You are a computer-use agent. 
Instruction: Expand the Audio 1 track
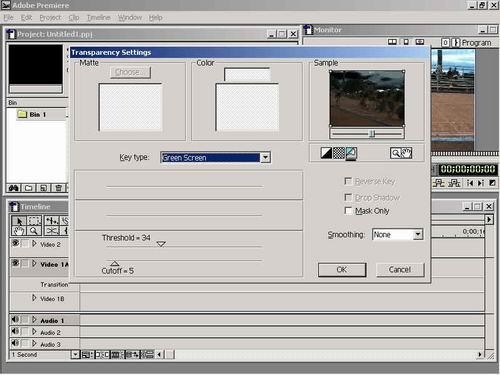[x=34, y=320]
